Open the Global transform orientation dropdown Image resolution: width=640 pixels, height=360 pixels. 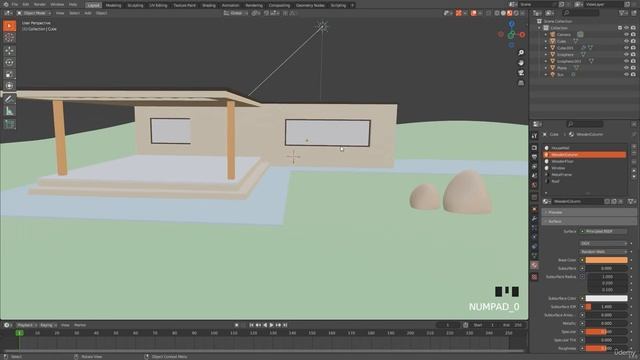(236, 13)
